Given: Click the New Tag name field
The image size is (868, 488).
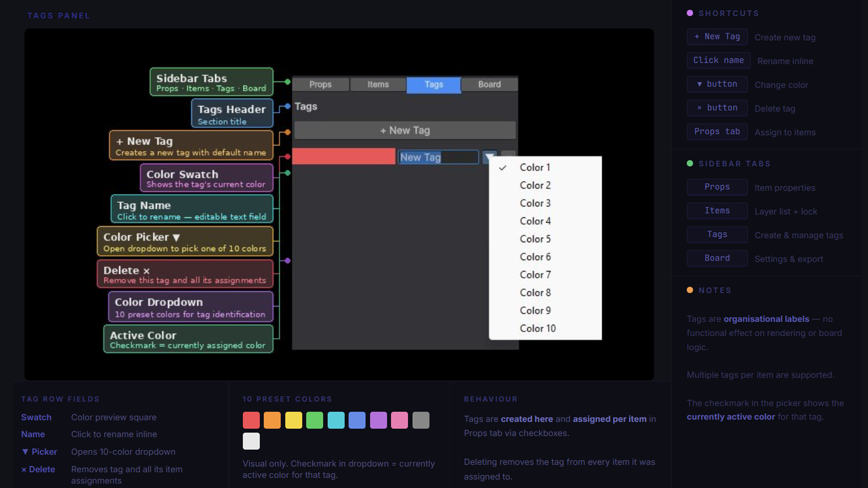Looking at the screenshot, I should [x=437, y=157].
